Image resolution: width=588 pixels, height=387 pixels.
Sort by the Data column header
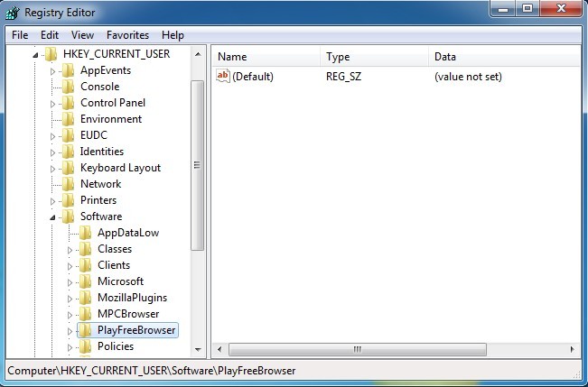pos(504,57)
